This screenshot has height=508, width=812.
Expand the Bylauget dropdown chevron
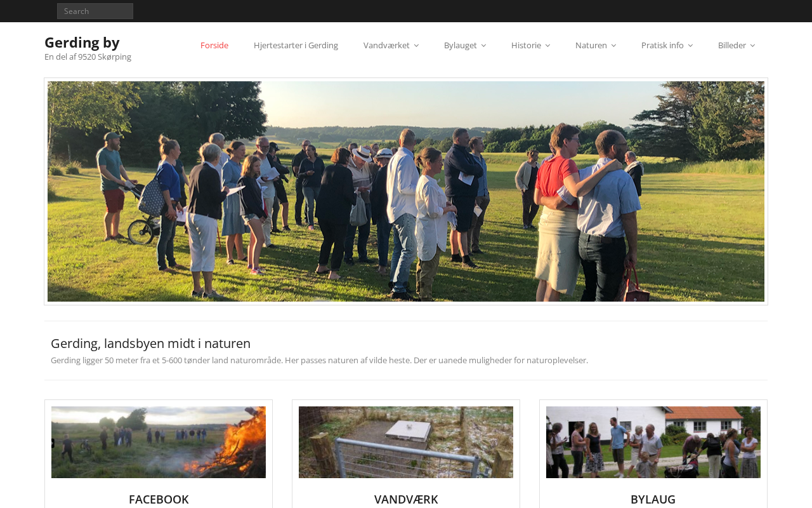click(x=483, y=46)
